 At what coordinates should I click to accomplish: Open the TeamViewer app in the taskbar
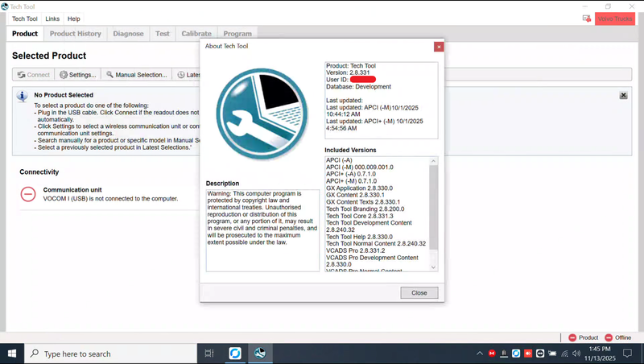point(234,354)
